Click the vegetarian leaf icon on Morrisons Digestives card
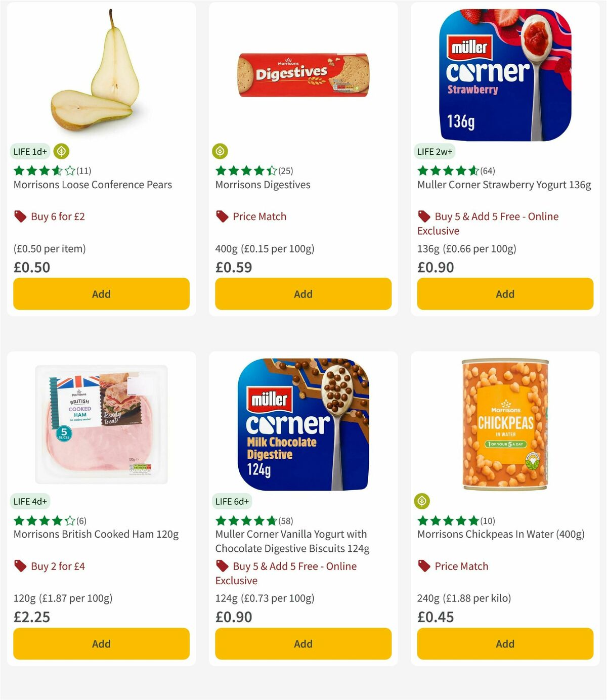The width and height of the screenshot is (607, 700). (x=220, y=151)
